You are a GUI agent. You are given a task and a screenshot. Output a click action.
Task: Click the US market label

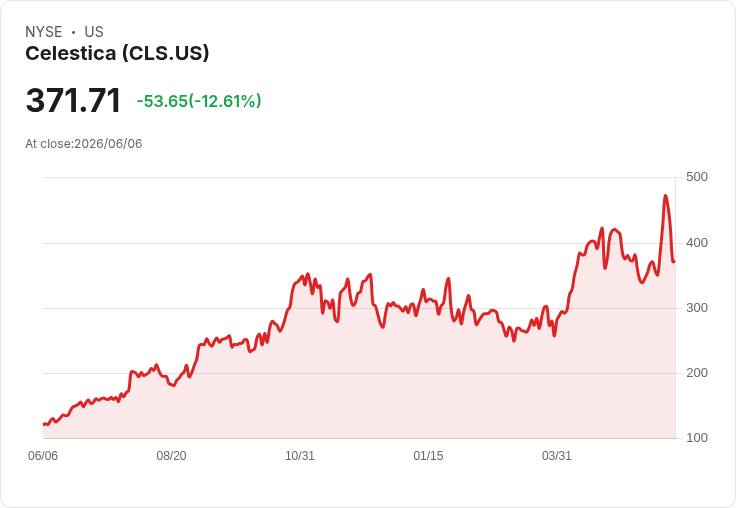pos(94,32)
